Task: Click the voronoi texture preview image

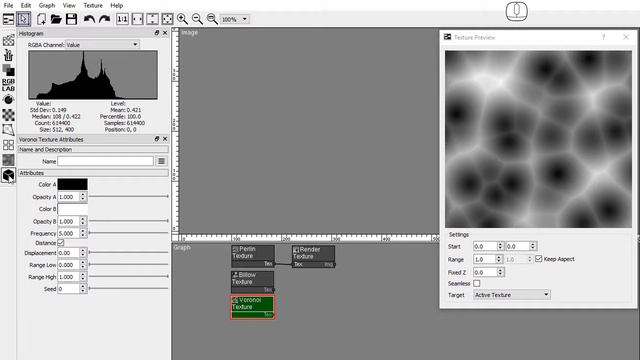Action: click(538, 139)
